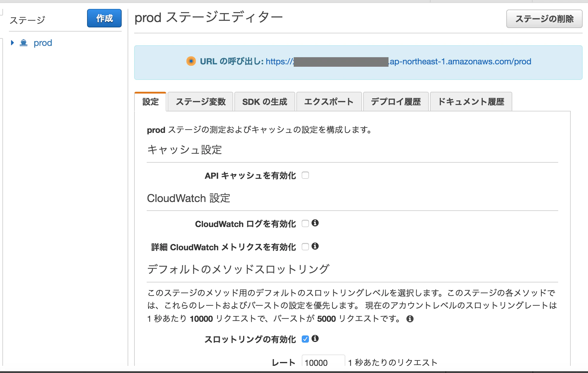This screenshot has height=373, width=588.
Task: Click the CloudWatch 設定 heading
Action: tap(188, 198)
